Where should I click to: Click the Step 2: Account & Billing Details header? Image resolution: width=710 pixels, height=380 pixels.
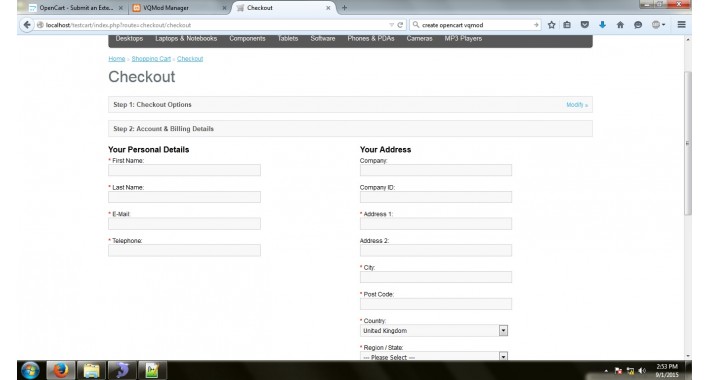click(350, 129)
